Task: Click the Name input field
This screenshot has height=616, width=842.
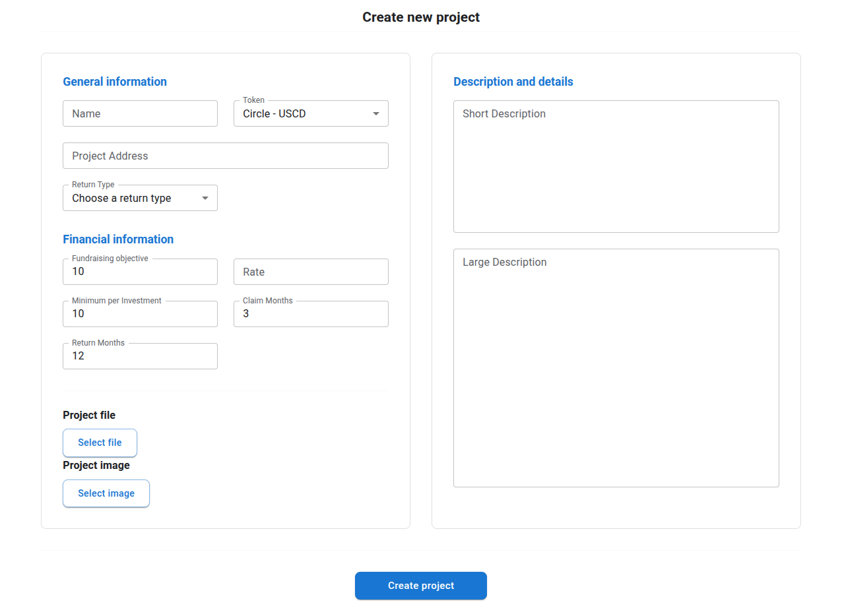Action: (140, 113)
